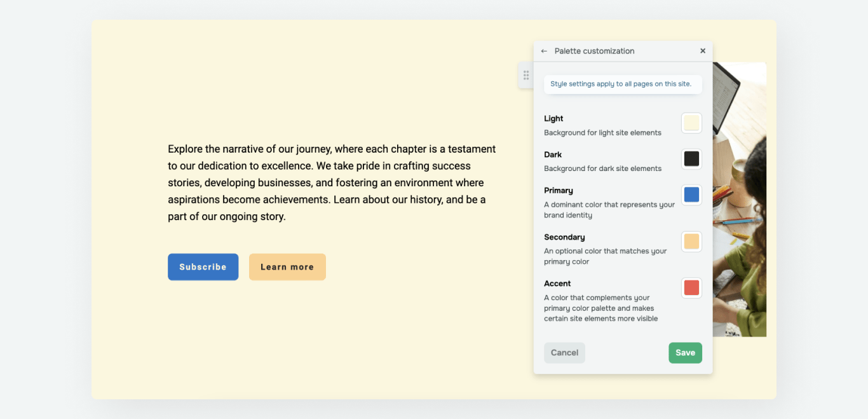Viewport: 868px width, 419px height.
Task: Click the Dark setting label
Action: pyautogui.click(x=553, y=155)
